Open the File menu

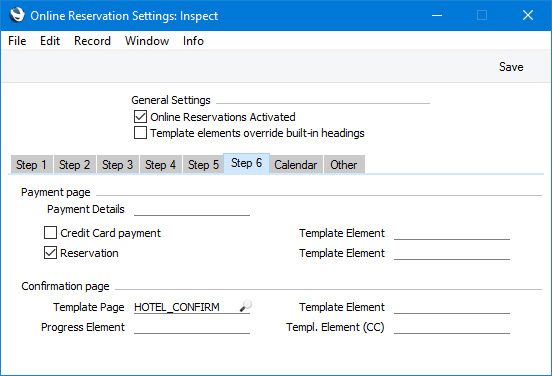pos(17,41)
